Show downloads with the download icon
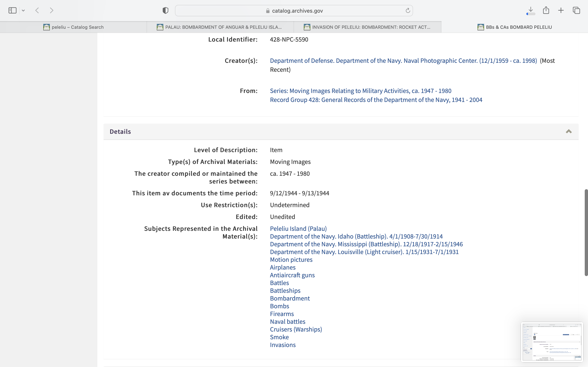 tap(531, 10)
